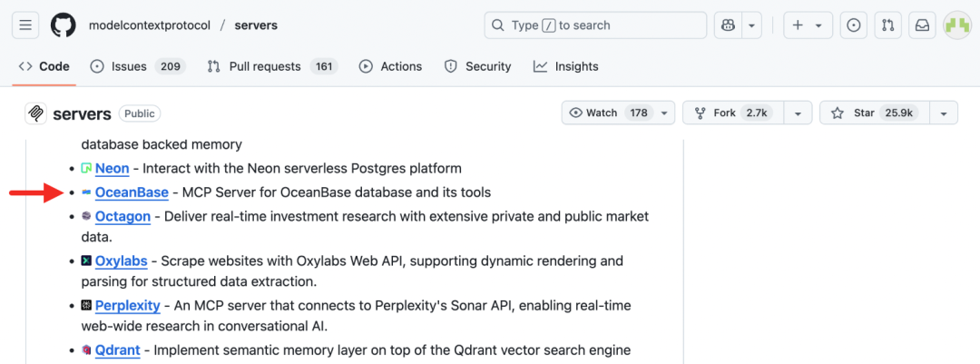Open the Perplexity server link
The image size is (980, 364).
(127, 306)
